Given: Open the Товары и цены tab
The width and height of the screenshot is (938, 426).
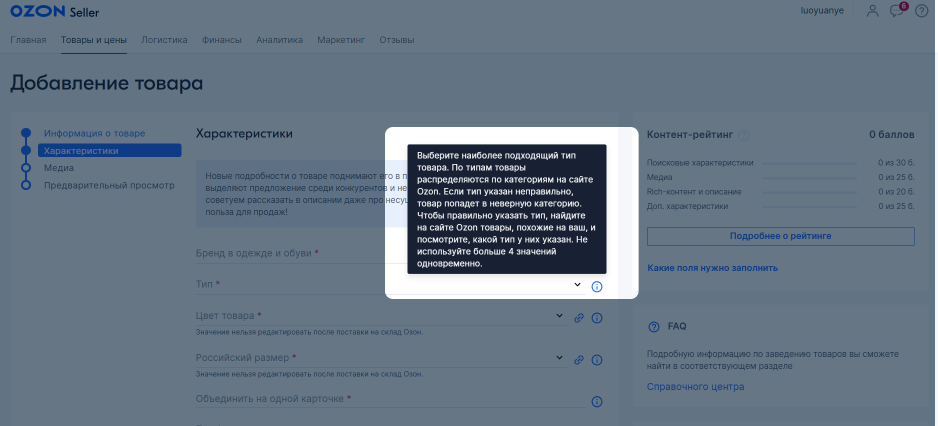Looking at the screenshot, I should (94, 40).
